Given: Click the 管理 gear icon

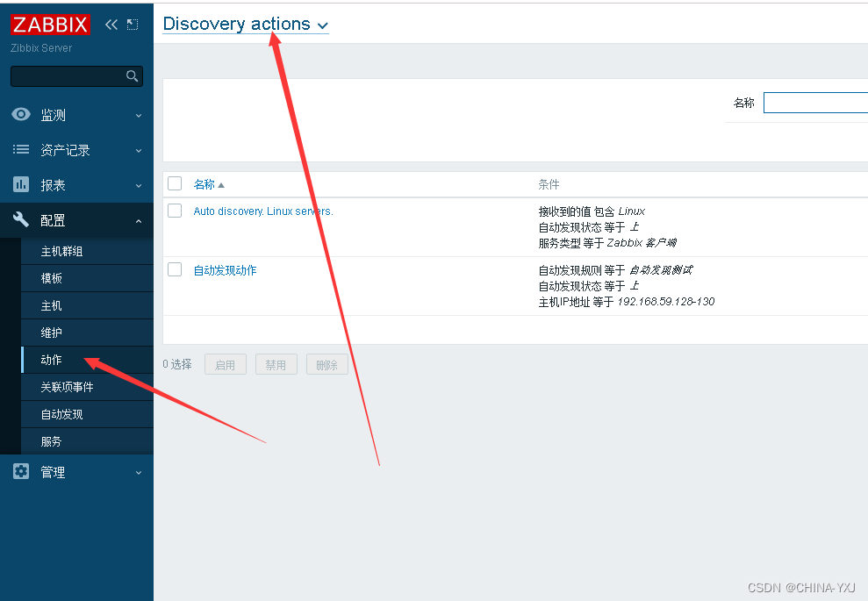Looking at the screenshot, I should click(x=21, y=471).
